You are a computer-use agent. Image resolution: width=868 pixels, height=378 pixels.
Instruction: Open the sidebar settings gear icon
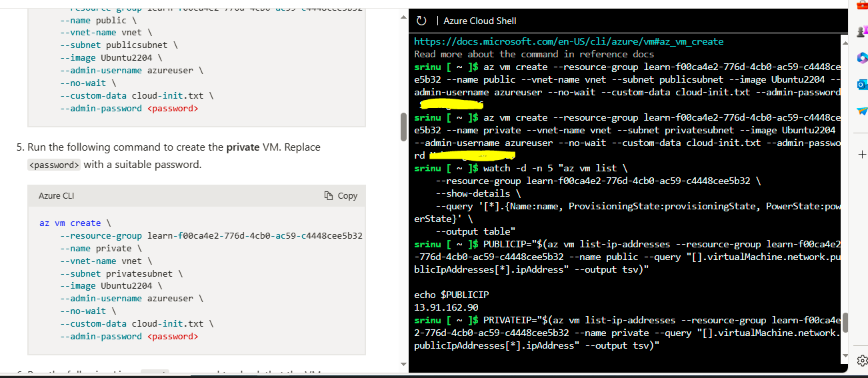[x=861, y=361]
